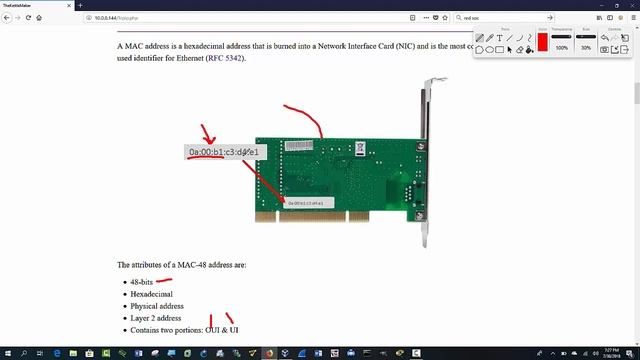Screen dimensions: 640x360
Task: Collapse the annotation toolbar
Action: (615, 50)
